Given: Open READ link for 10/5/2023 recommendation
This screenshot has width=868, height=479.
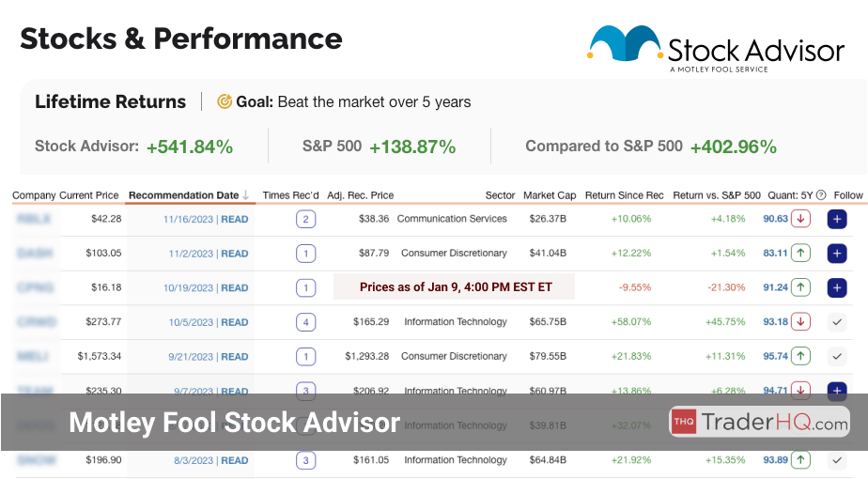Looking at the screenshot, I should tap(235, 322).
